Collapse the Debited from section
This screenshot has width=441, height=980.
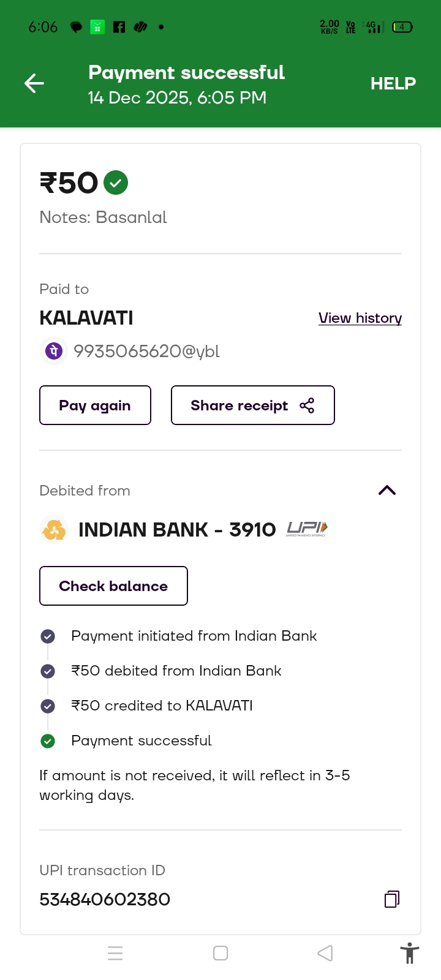[x=387, y=490]
